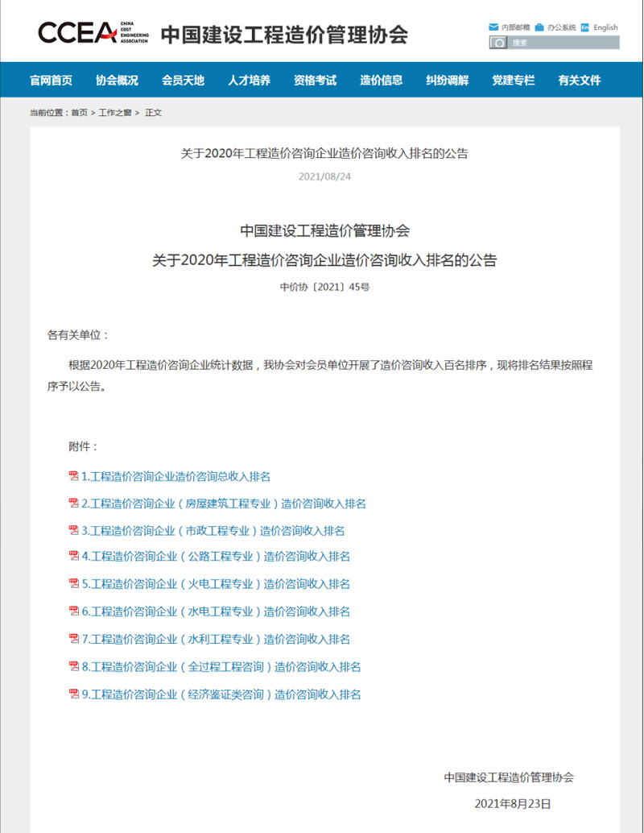This screenshot has height=833, width=644.
Task: Open attachment 4 公路工程专业 ranking link
Action: click(216, 557)
